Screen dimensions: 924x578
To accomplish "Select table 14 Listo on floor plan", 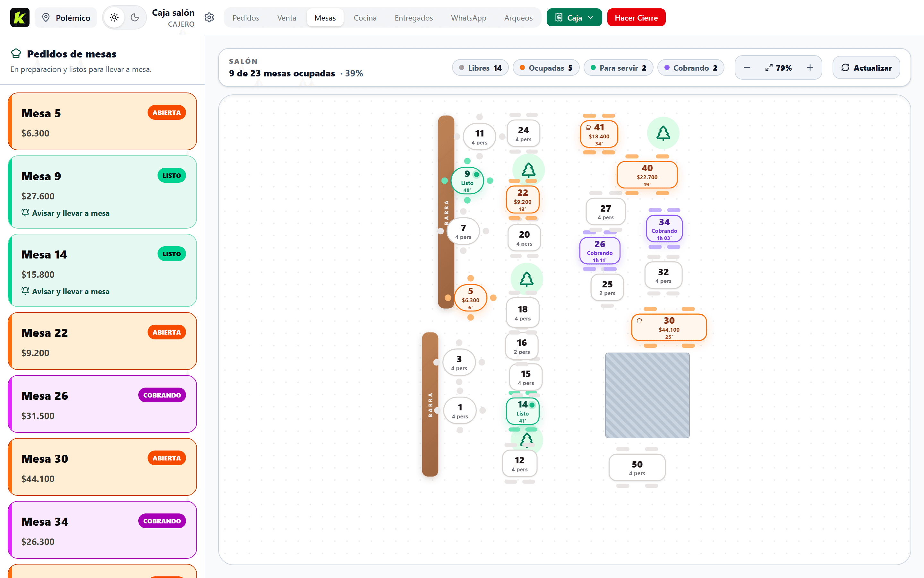I will coord(522,411).
